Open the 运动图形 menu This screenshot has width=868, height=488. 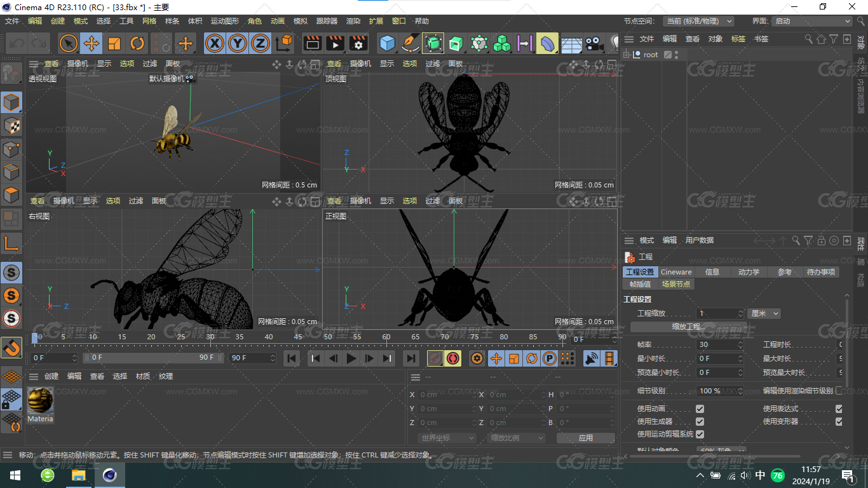pyautogui.click(x=225, y=21)
